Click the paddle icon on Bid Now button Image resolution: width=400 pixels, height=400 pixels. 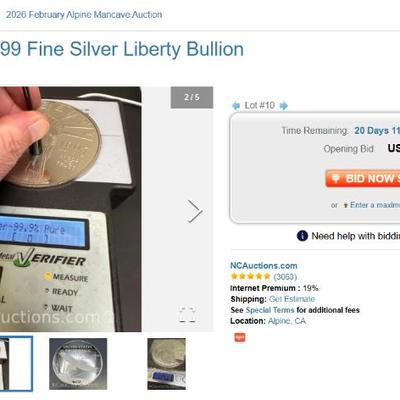coord(336,178)
